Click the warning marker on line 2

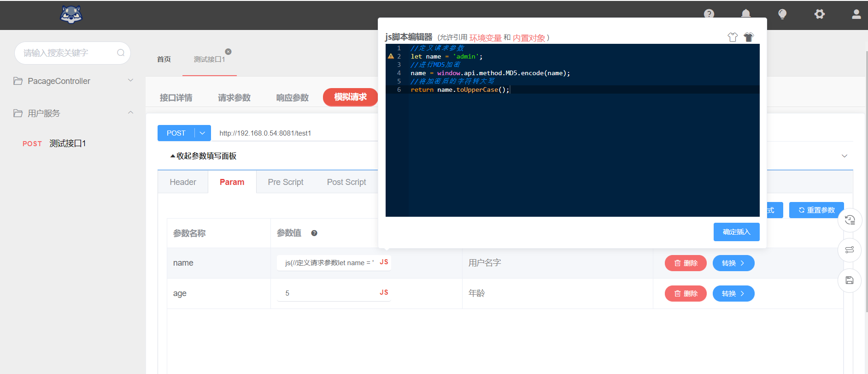click(391, 56)
